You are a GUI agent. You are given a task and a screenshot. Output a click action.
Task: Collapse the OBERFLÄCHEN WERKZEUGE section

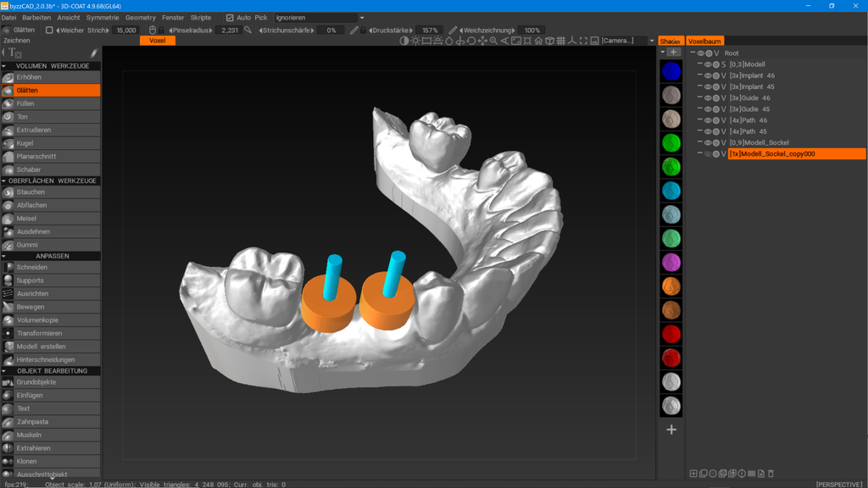pyautogui.click(x=4, y=181)
